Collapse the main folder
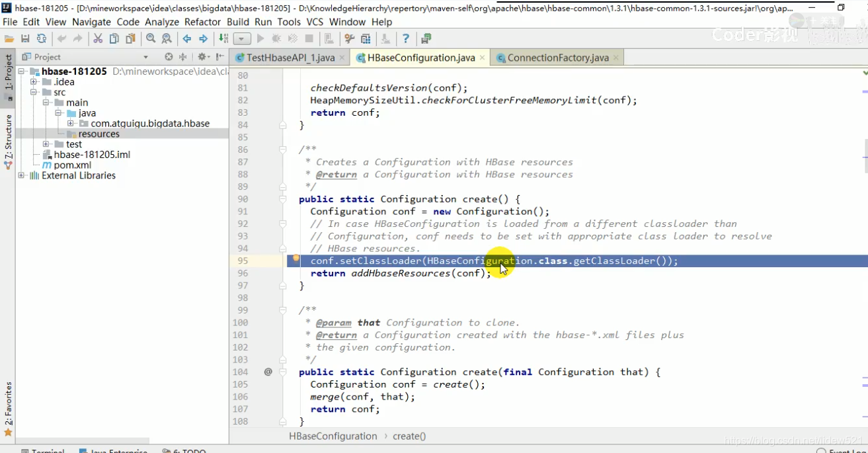The height and width of the screenshot is (453, 868). pyautogui.click(x=46, y=103)
